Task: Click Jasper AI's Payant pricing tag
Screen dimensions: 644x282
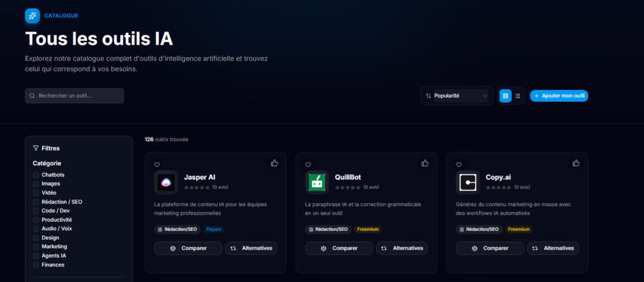Action: tap(214, 229)
